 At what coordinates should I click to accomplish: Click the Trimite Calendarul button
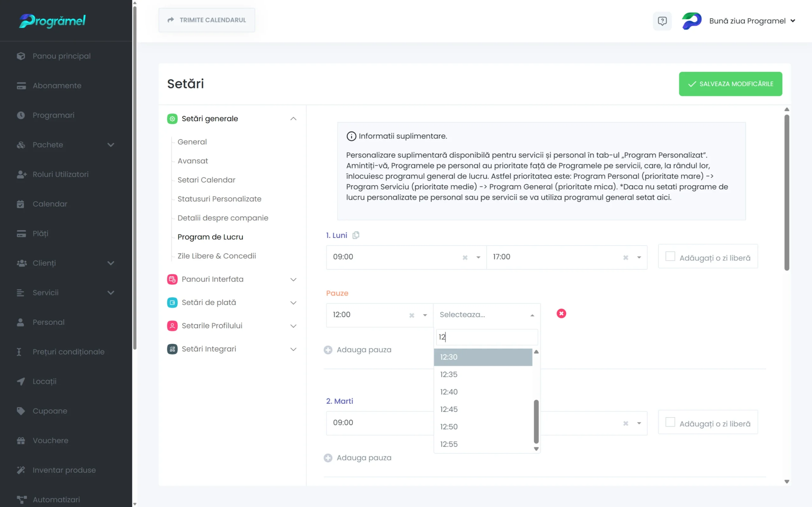[207, 20]
